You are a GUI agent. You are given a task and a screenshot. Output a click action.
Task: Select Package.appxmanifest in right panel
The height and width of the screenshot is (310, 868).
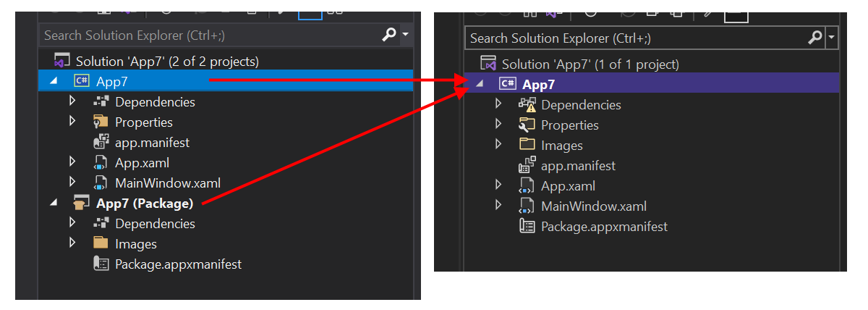click(x=604, y=227)
